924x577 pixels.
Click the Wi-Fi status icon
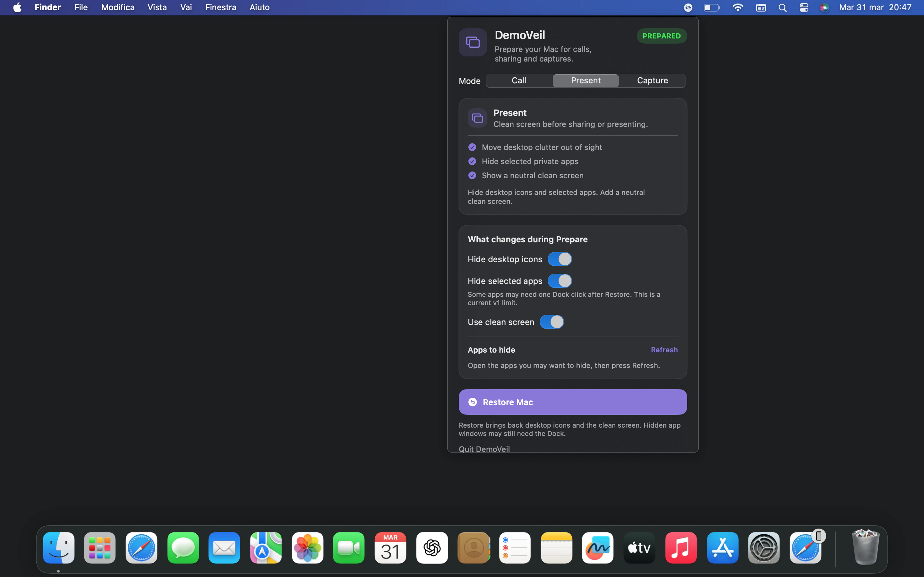738,8
